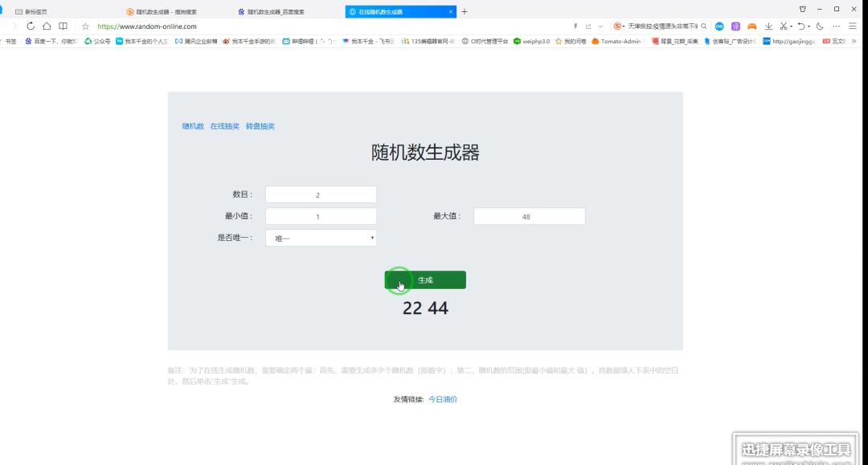Bookmark this page with the star icon
Screen dimensions: 868x465
[x=85, y=26]
